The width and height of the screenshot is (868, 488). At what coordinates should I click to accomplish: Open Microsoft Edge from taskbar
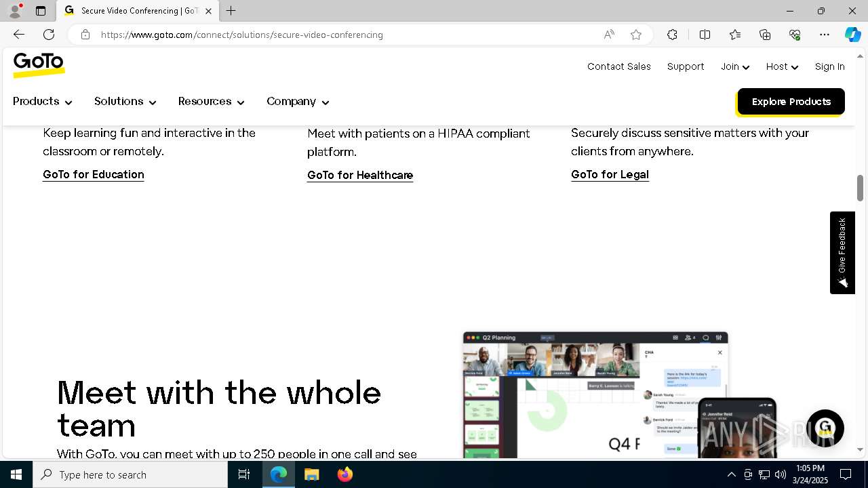click(x=279, y=474)
